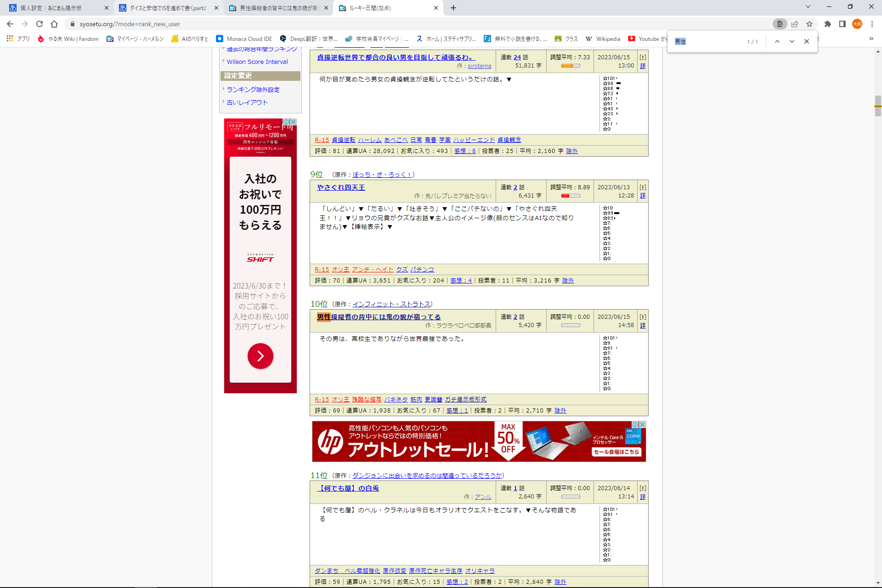Open Wilson Score Interval sidebar link
The height and width of the screenshot is (588, 882).
point(257,62)
